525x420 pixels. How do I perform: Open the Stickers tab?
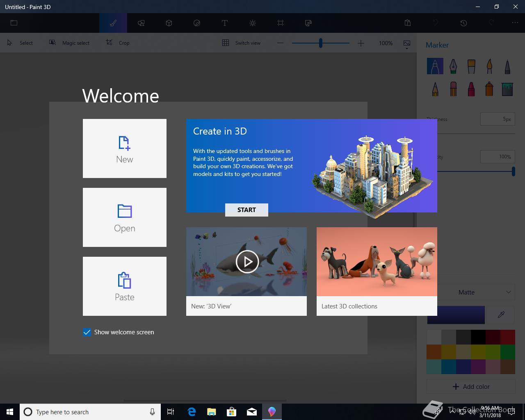(197, 23)
